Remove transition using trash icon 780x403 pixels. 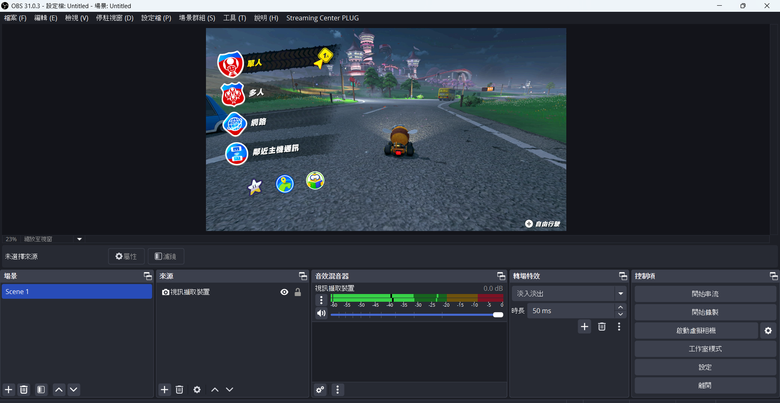(x=602, y=327)
